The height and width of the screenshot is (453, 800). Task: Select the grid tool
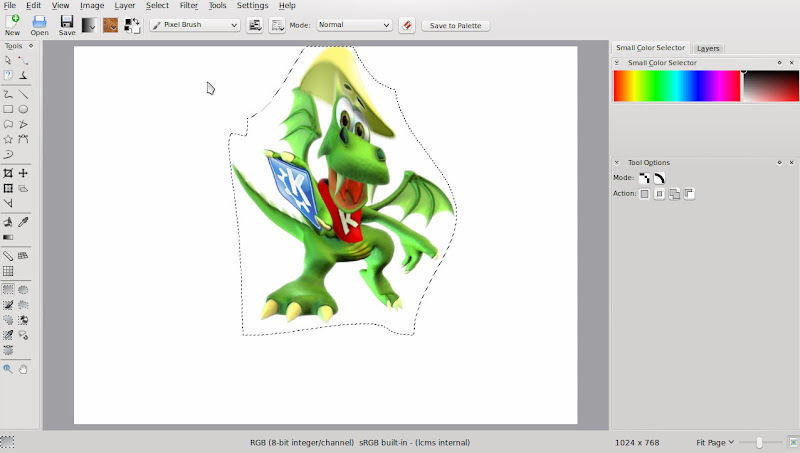[8, 271]
